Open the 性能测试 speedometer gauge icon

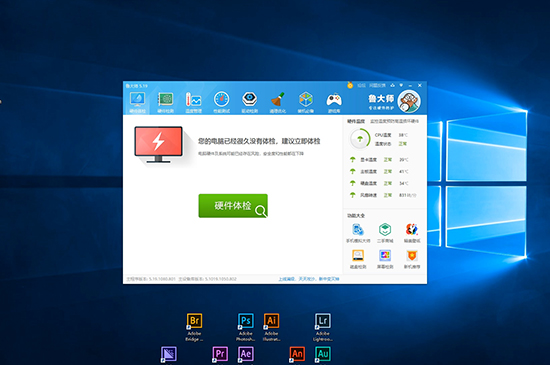click(x=221, y=102)
